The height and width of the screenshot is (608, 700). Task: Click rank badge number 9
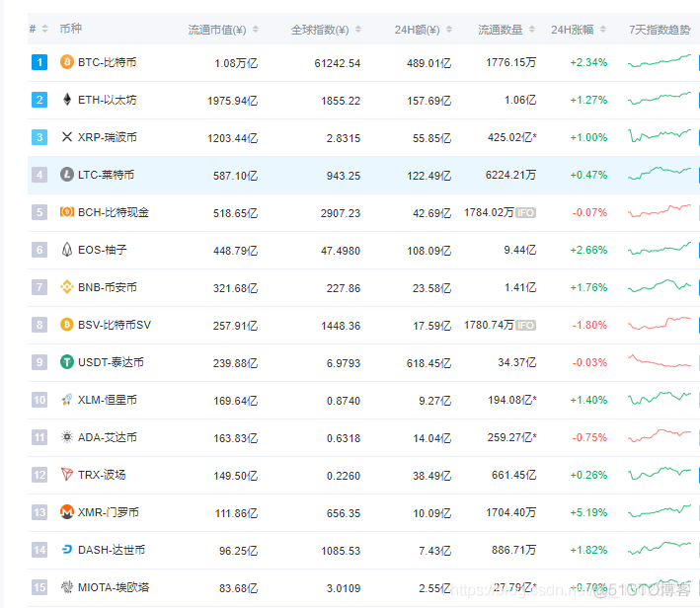tap(39, 362)
